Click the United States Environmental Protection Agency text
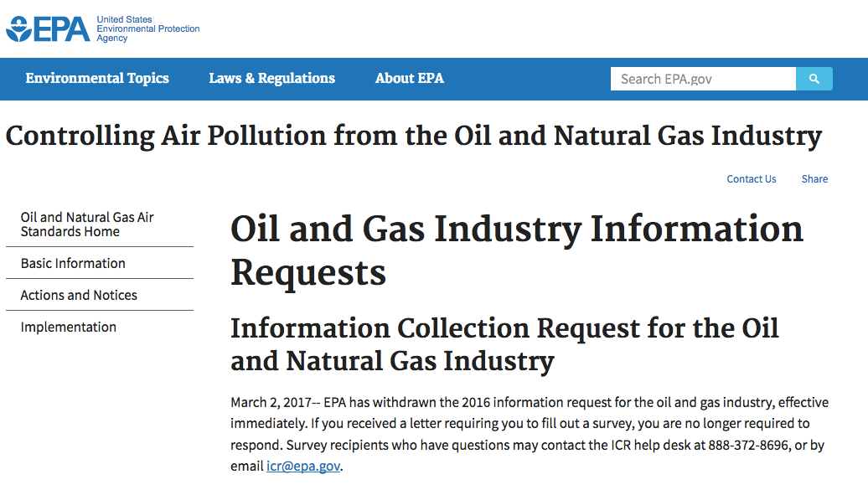868x490 pixels. click(x=147, y=28)
